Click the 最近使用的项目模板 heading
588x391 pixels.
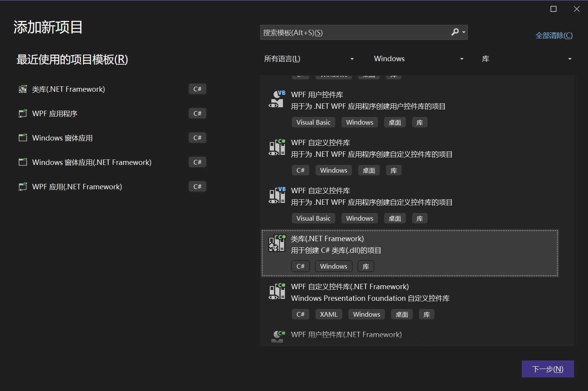click(x=72, y=60)
